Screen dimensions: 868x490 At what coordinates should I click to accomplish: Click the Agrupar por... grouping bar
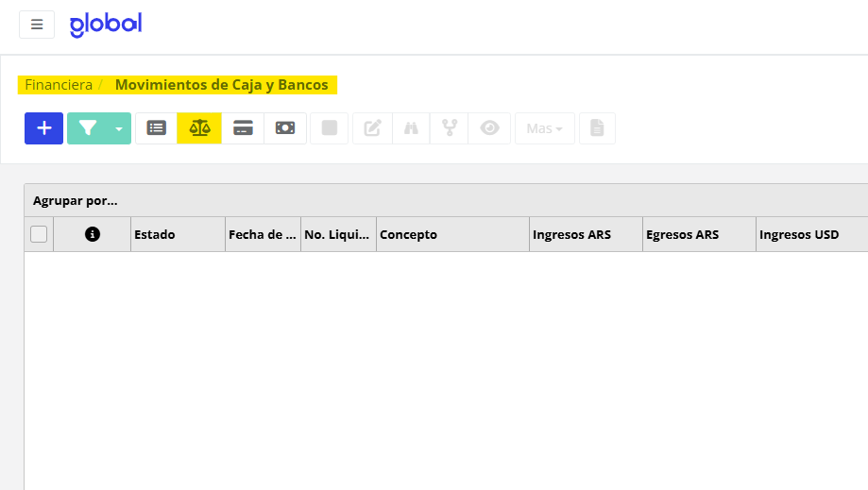click(446, 201)
